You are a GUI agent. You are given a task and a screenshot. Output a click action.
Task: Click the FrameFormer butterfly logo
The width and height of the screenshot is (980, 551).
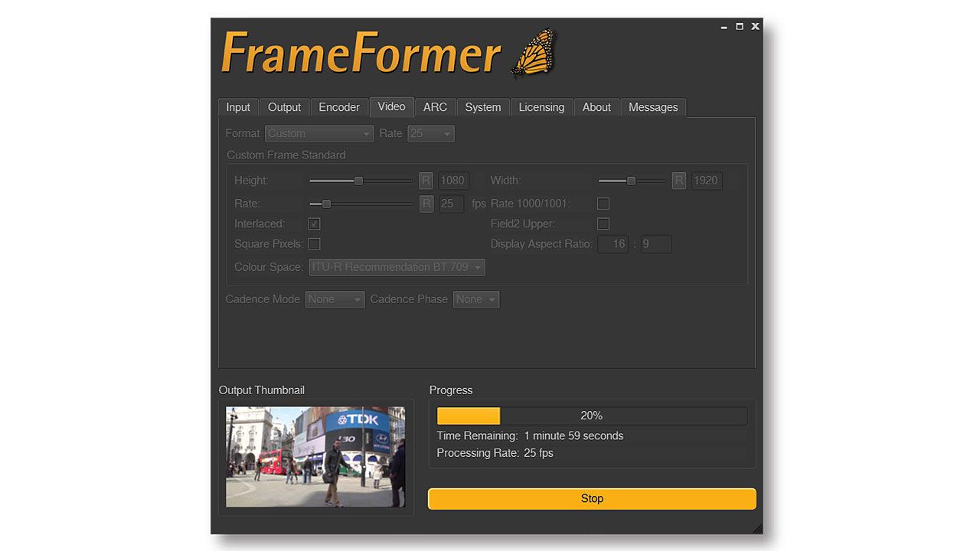pos(534,54)
